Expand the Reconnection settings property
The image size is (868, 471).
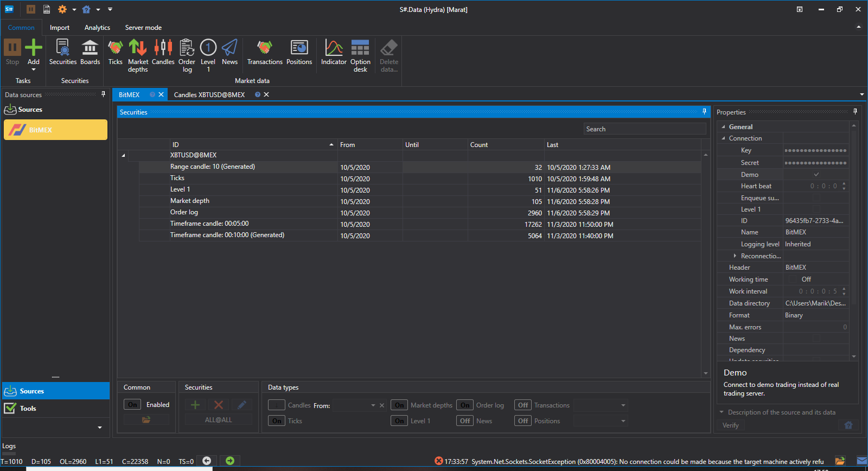[x=735, y=256]
